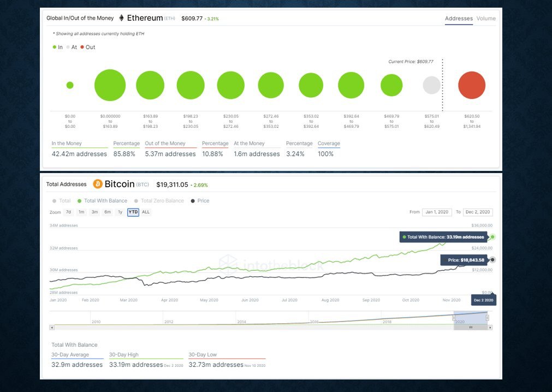The width and height of the screenshot is (552, 392).
Task: Select the bubble for $469.79 to $575.01
Action: pos(391,85)
